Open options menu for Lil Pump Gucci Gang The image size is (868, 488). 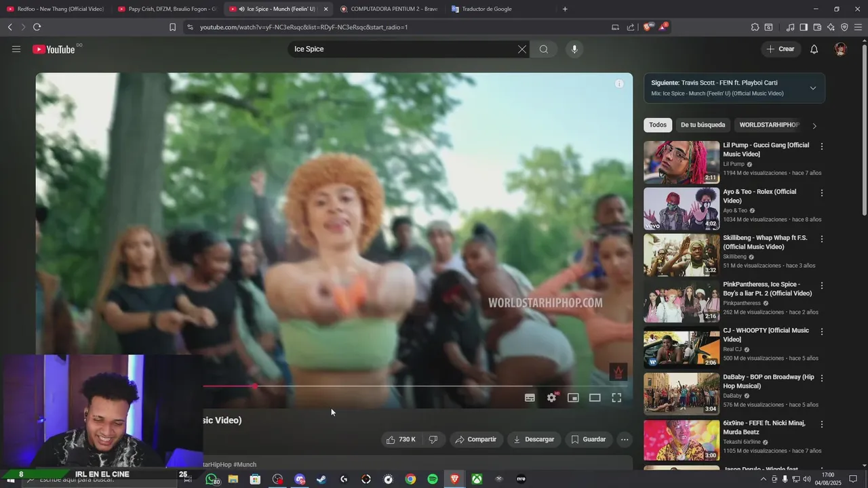click(822, 146)
